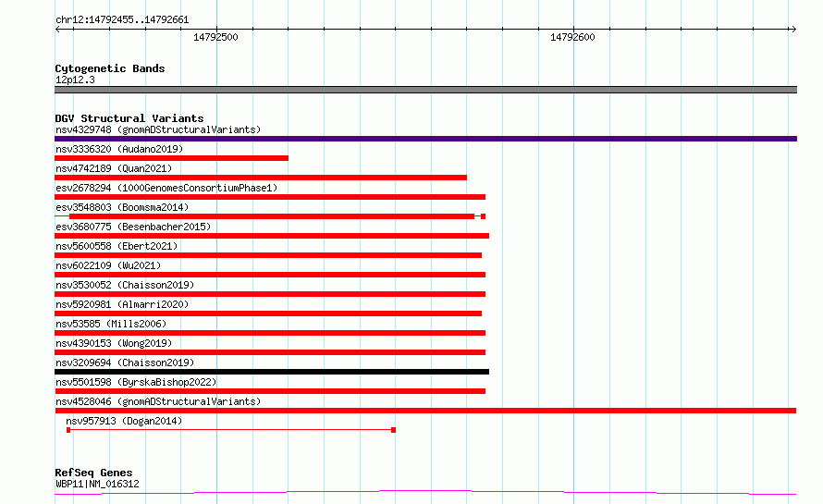Select the magenta WBP11 gene line
823x504 pixels.
click(x=425, y=493)
